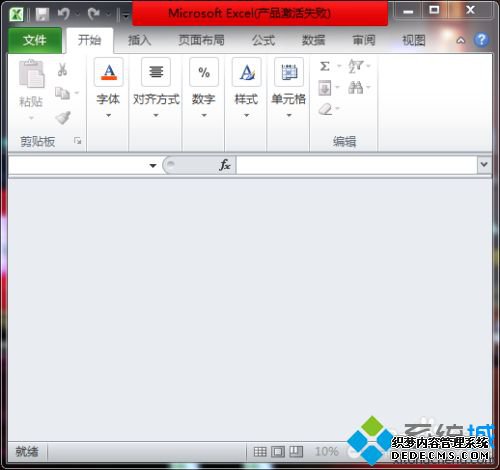The height and width of the screenshot is (470, 500).
Task: Open the 文件 (File) tab
Action: point(35,41)
